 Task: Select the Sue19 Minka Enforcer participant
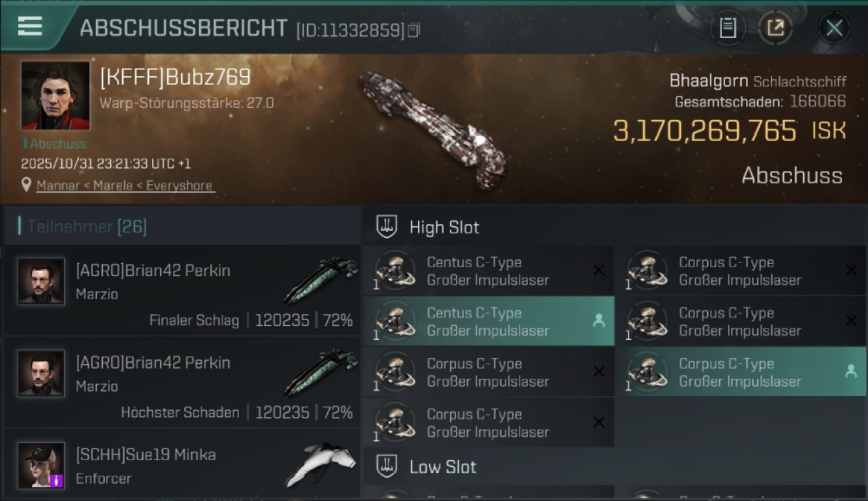(182, 465)
